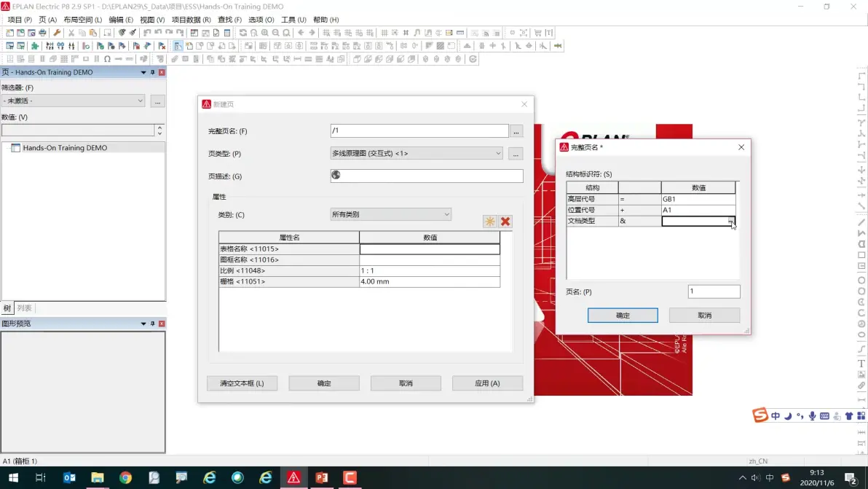868x489 pixels.
Task: Click 确定 in the 完整页名 dialog
Action: 623,315
